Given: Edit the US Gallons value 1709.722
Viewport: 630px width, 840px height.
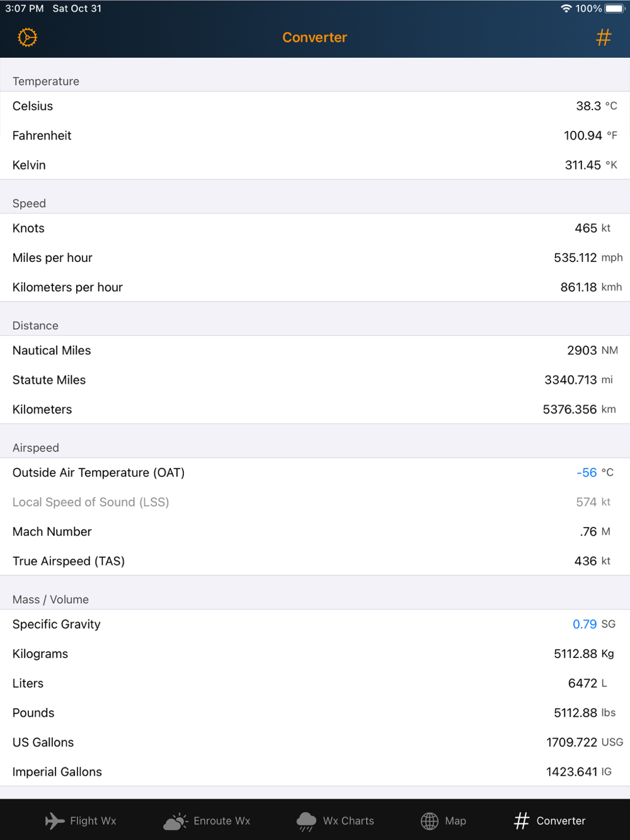Looking at the screenshot, I should 572,742.
